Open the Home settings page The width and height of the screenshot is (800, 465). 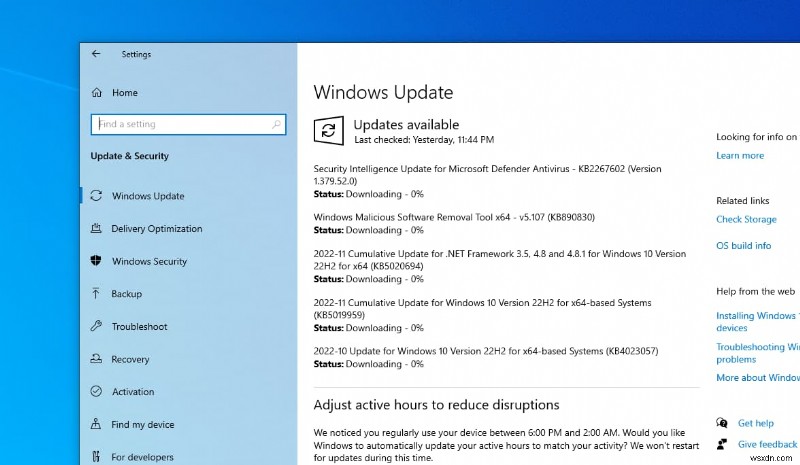pyautogui.click(x=125, y=93)
